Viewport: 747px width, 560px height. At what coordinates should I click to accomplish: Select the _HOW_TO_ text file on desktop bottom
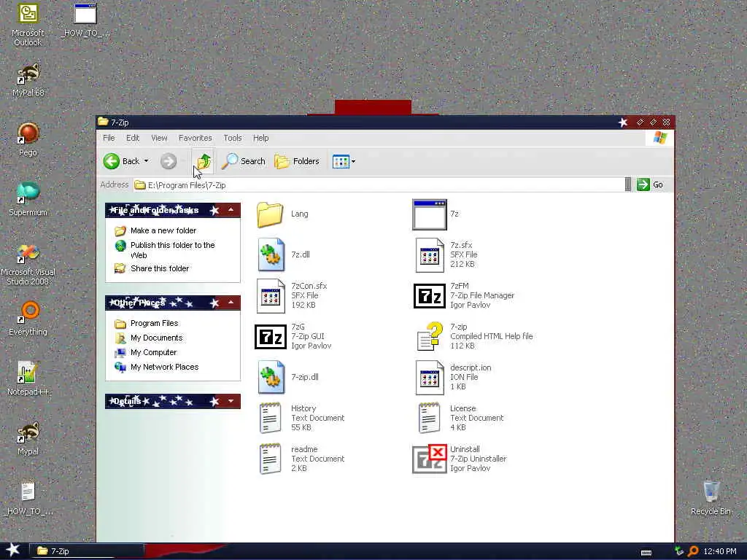point(28,499)
